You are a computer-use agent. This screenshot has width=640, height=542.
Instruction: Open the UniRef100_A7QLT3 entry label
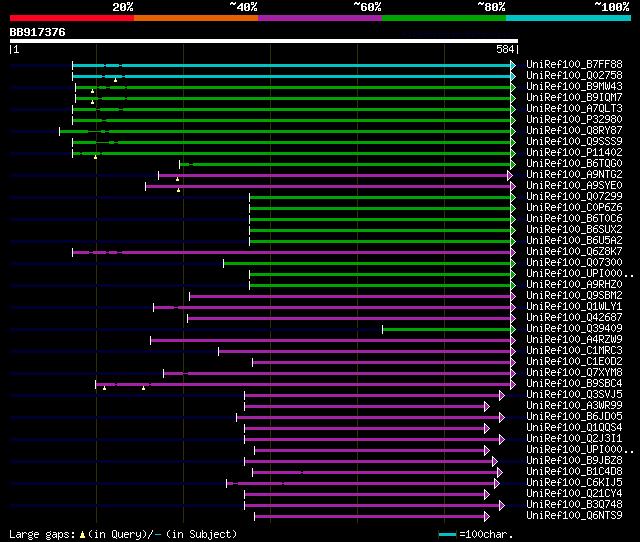[x=574, y=109]
